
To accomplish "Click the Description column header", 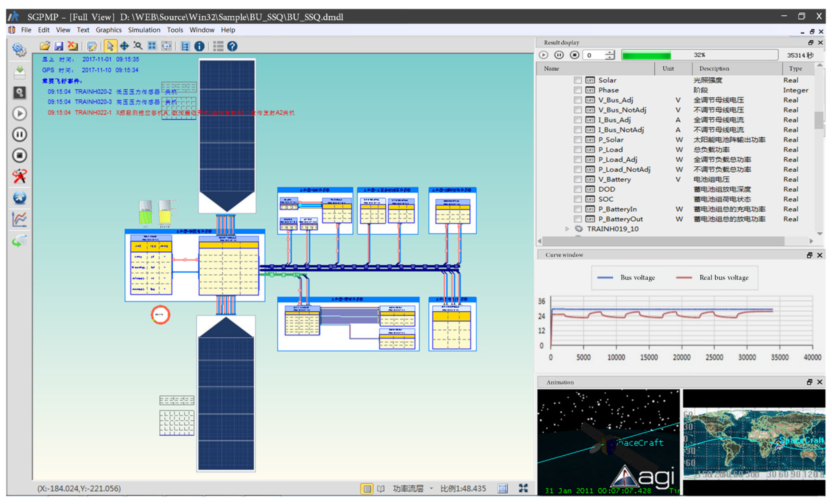I will coord(714,69).
